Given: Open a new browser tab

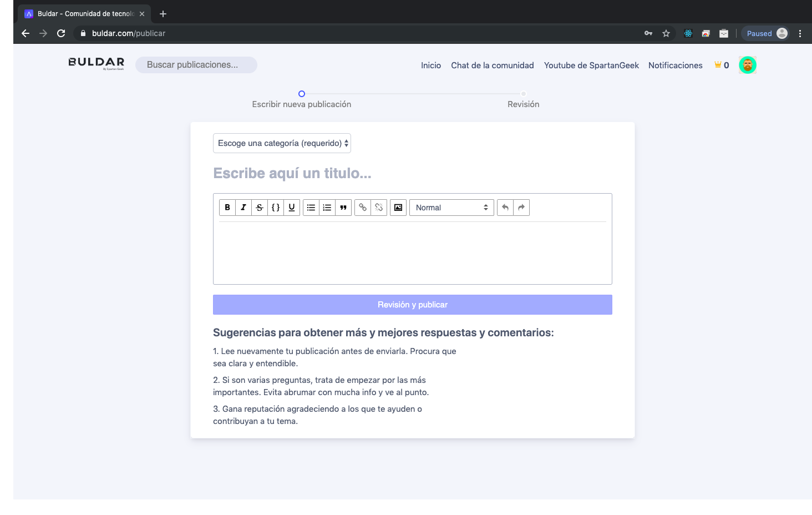Looking at the screenshot, I should pos(163,14).
